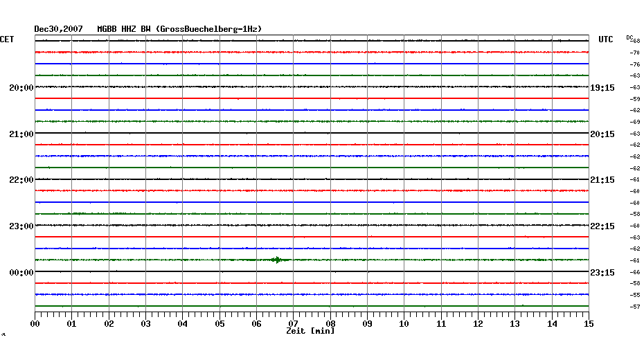644x342 pixels.
Task: Click the DC offset value -69
Action: click(x=634, y=123)
